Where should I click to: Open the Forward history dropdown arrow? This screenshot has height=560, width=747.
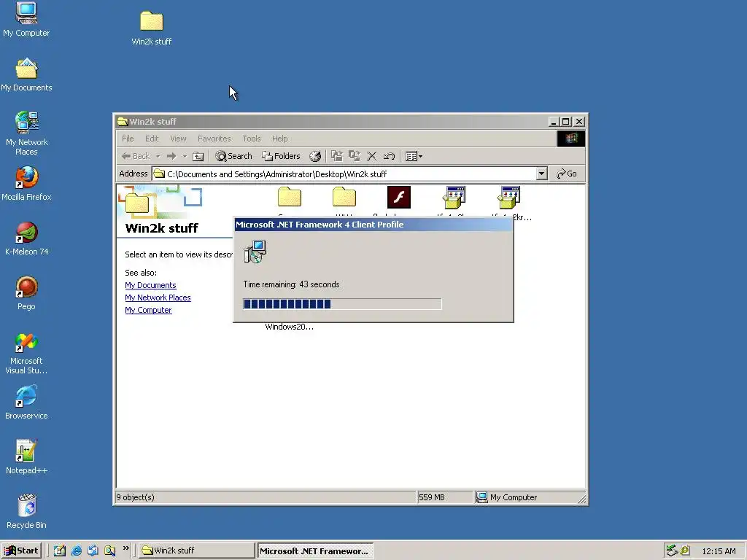pyautogui.click(x=185, y=156)
